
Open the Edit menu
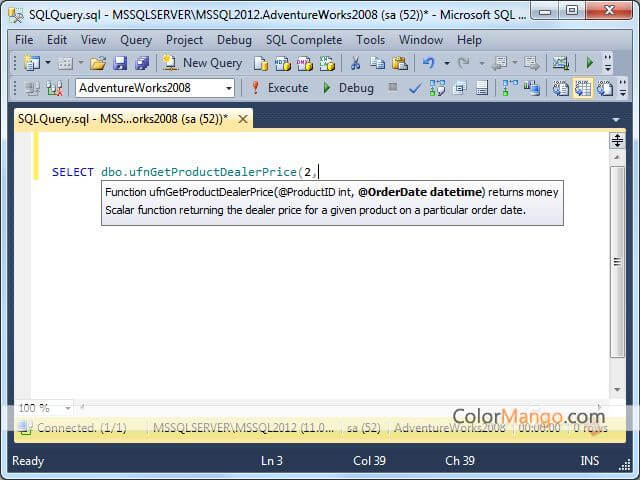[x=57, y=40]
